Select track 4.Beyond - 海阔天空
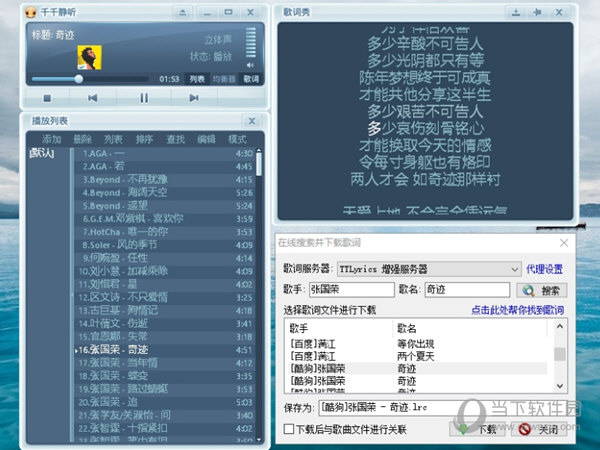 165,193
